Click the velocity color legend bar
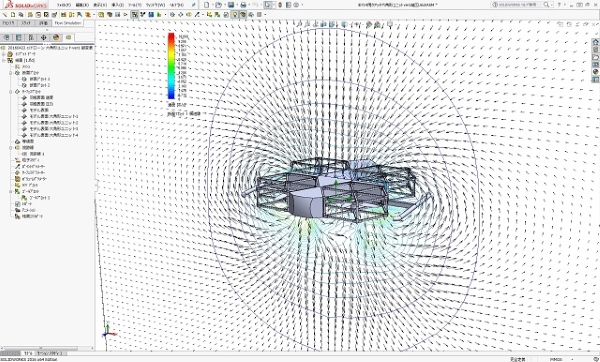 [171, 66]
